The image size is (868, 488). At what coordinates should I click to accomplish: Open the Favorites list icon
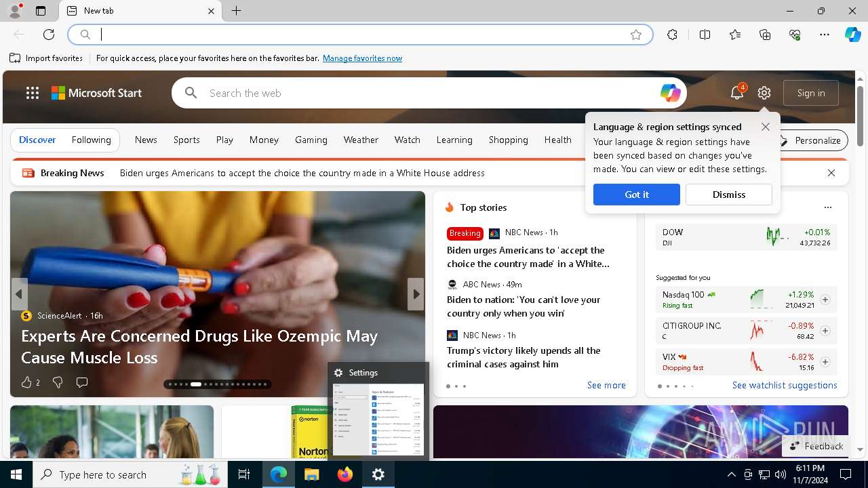[x=735, y=35]
